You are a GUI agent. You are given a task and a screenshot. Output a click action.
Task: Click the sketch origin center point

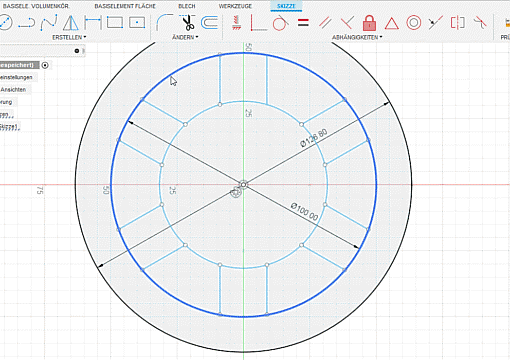tap(243, 184)
